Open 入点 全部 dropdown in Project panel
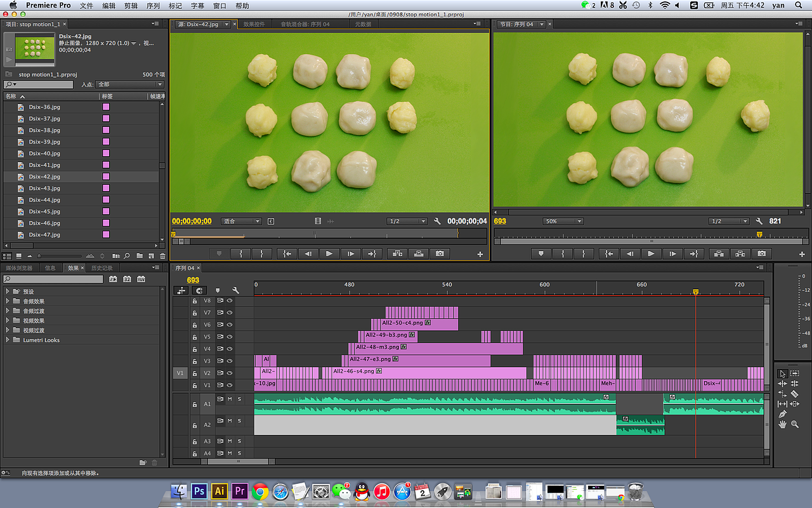Image resolution: width=812 pixels, height=508 pixels. tap(129, 84)
